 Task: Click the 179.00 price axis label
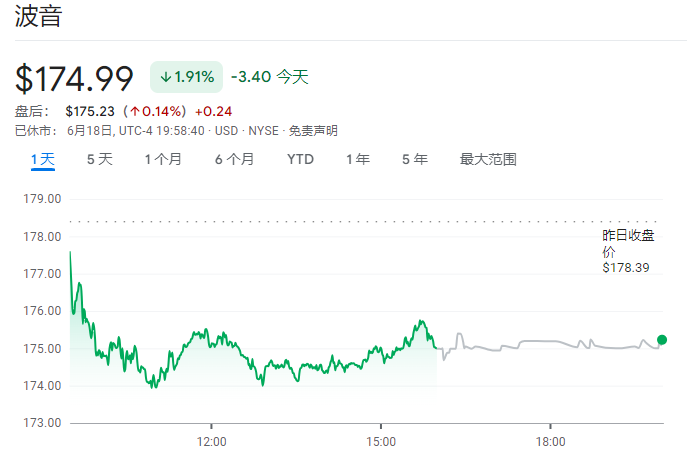[44, 199]
